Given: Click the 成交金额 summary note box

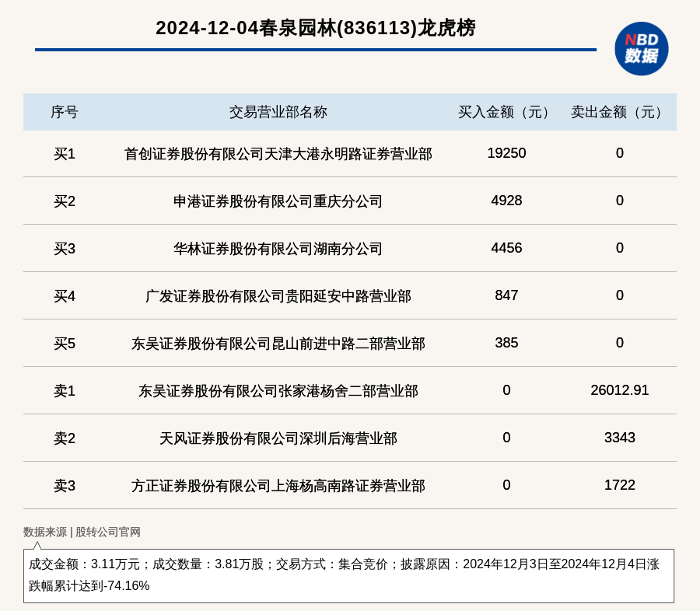Looking at the screenshot, I should (x=348, y=576).
